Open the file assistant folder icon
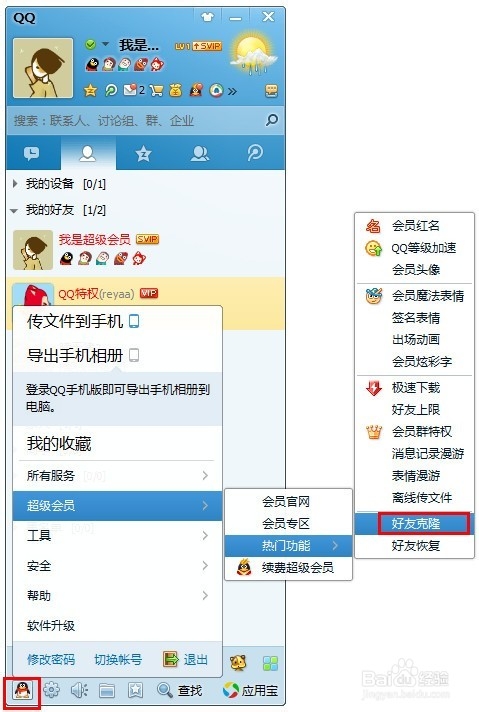 point(107,691)
